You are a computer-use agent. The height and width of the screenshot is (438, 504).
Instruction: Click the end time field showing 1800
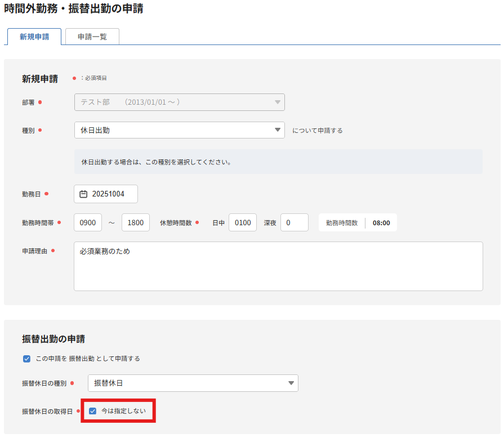136,222
